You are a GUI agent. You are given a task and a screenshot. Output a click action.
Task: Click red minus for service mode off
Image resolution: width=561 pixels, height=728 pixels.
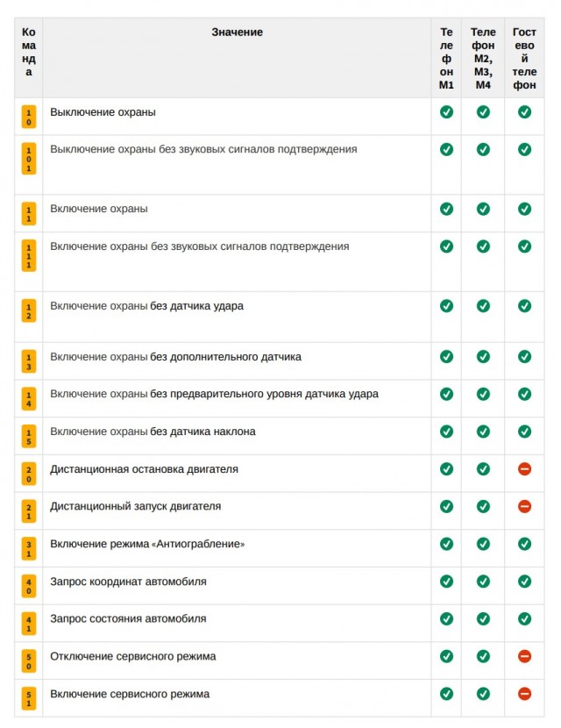coord(524,656)
